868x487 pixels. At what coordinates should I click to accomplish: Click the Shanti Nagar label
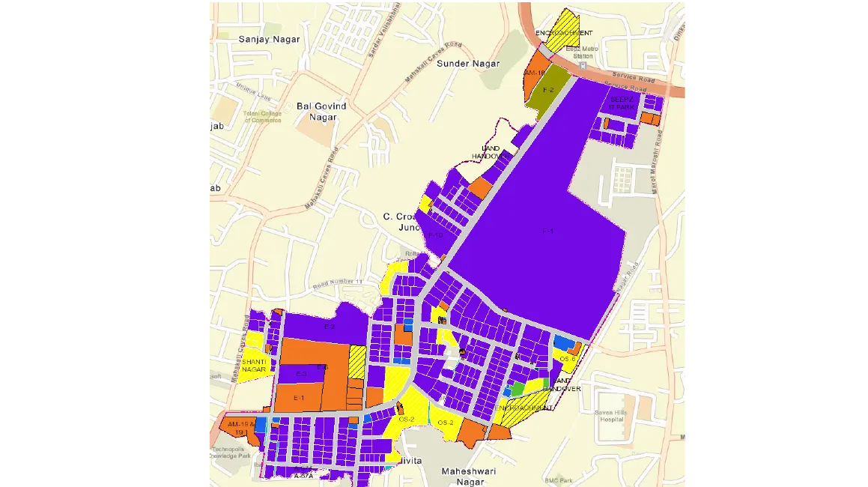point(255,366)
